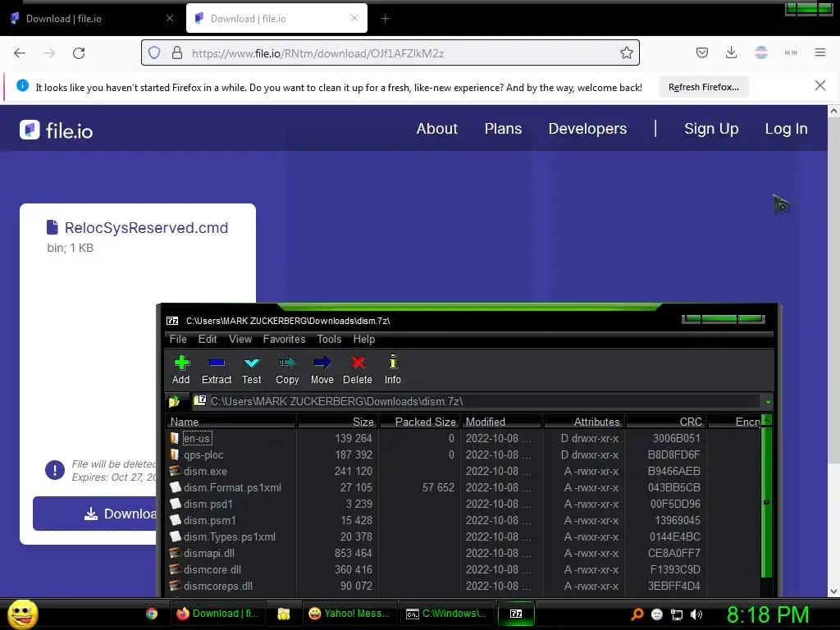Bookmark this page with the star
The image size is (840, 630).
tap(626, 52)
